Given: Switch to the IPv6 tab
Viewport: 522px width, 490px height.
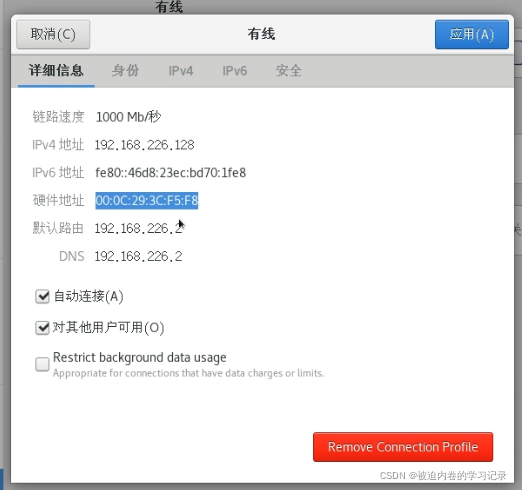Looking at the screenshot, I should 235,71.
